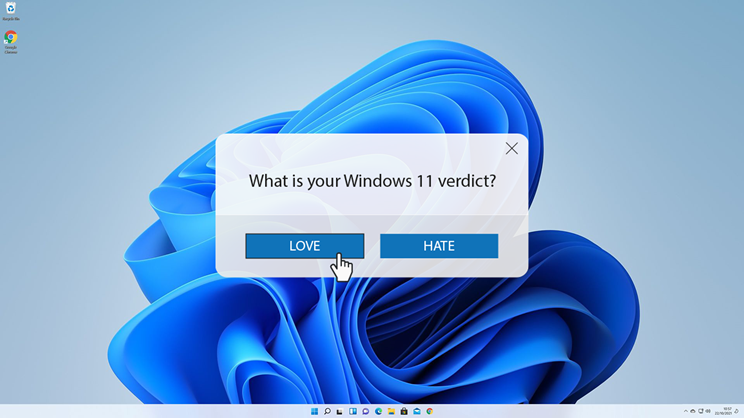Open taskbar Search magnifier

coord(327,411)
